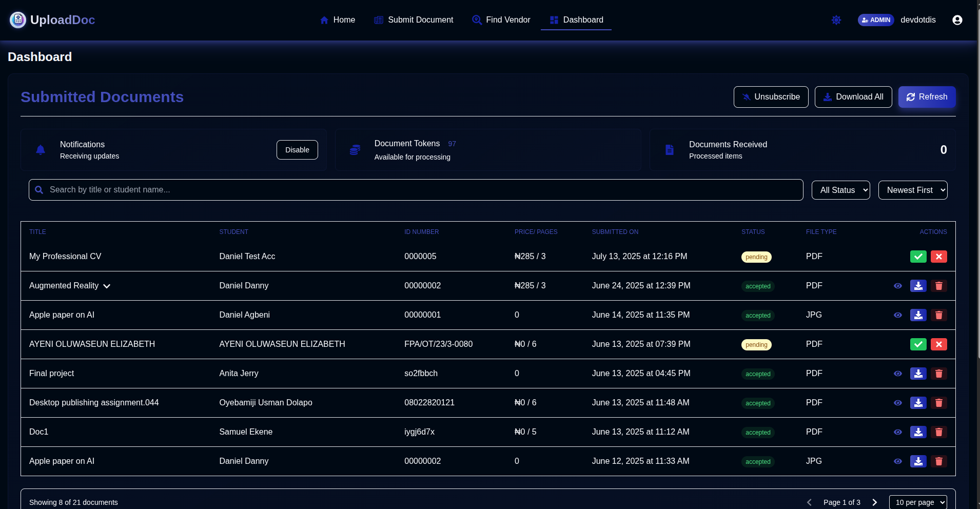Image resolution: width=980 pixels, height=509 pixels.
Task: Click Showing 8 of 21 documents text
Action: [73, 502]
